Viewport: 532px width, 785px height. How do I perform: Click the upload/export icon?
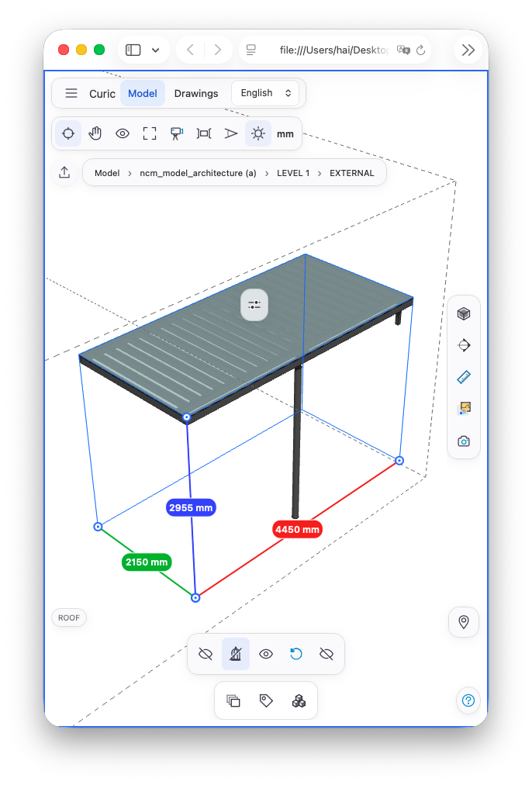tap(64, 173)
